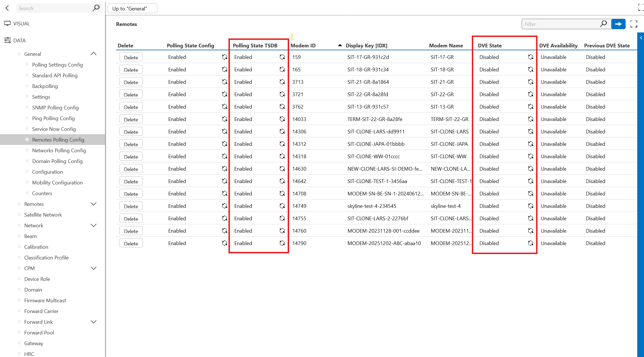Toggle DVE State for modem 14708

click(531, 193)
